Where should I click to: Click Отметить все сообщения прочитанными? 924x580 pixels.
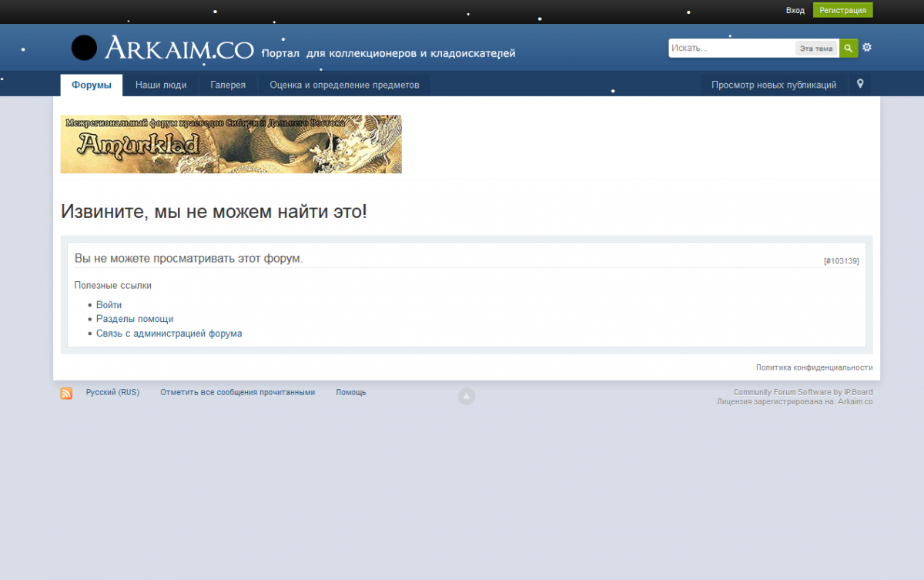pos(238,392)
